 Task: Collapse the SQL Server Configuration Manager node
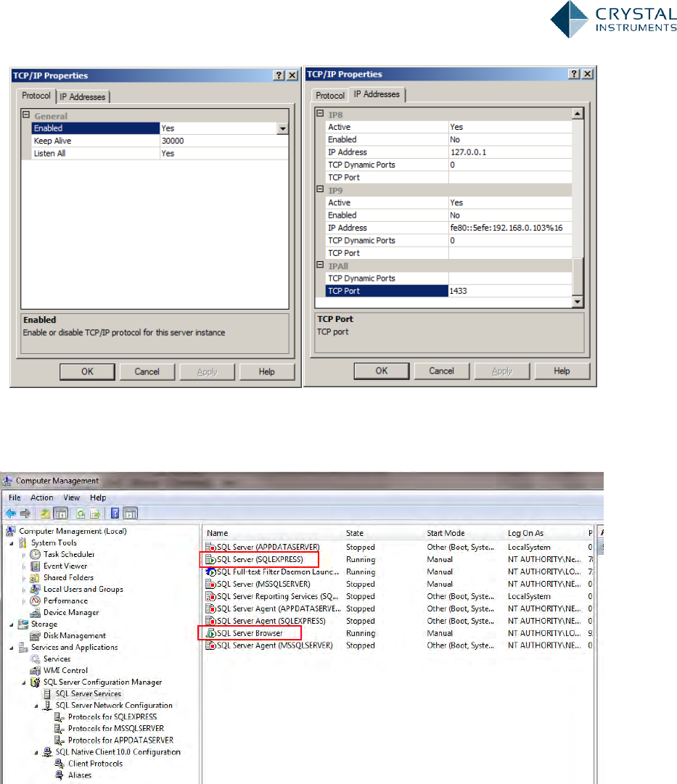point(24,683)
